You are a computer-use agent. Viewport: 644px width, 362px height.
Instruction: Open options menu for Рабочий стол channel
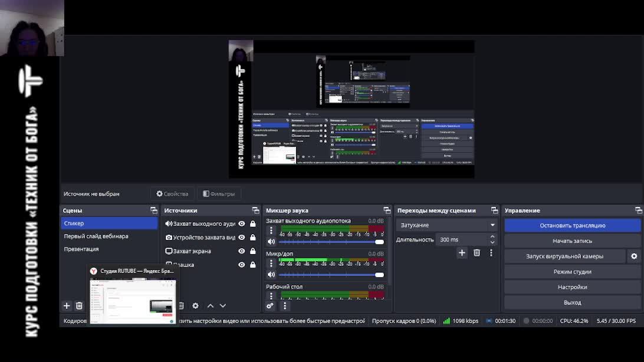271,295
